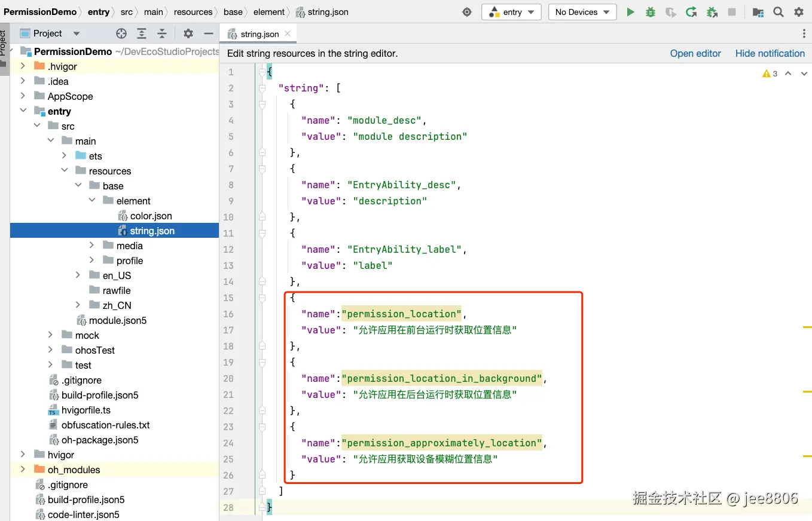Click the Hide notification link
The height and width of the screenshot is (521, 812).
click(770, 53)
